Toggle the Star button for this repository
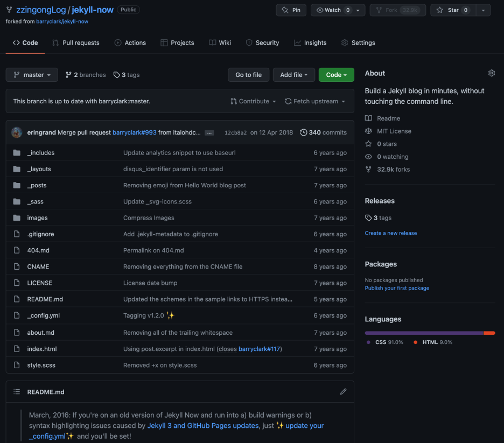This screenshot has height=443, width=504. coord(453,10)
